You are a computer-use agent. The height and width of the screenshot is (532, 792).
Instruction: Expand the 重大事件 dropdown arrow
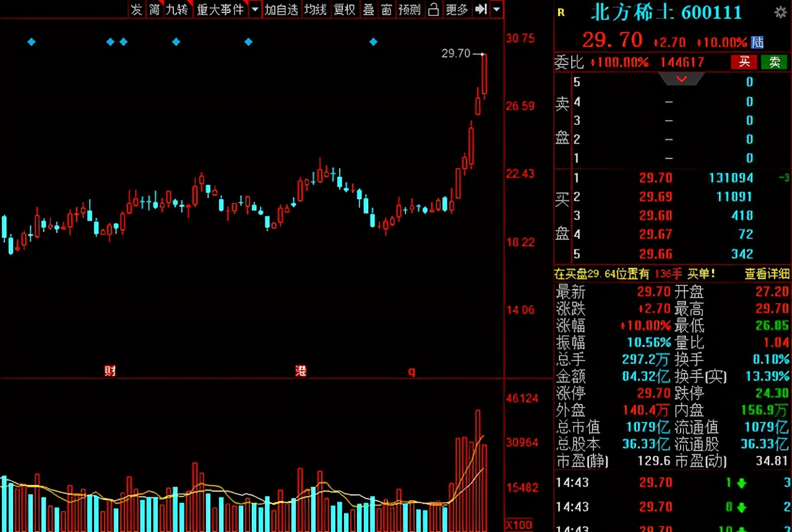255,10
